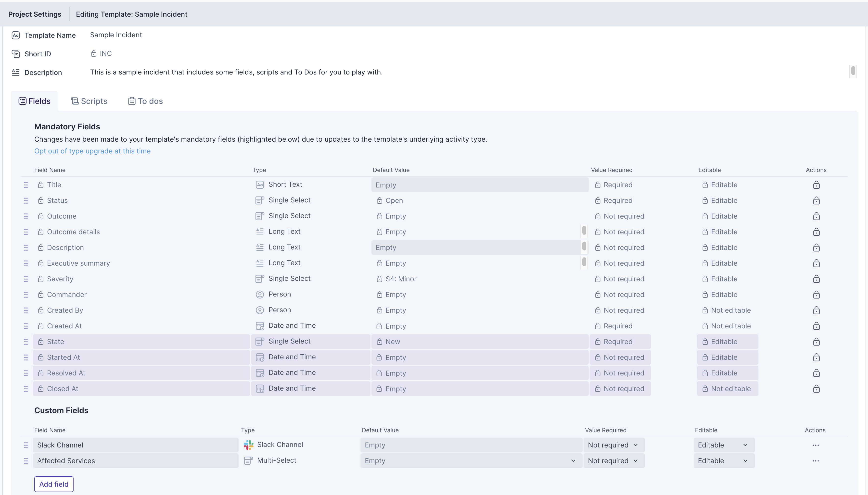
Task: Click scrollbar in Description default value
Action: [584, 246]
